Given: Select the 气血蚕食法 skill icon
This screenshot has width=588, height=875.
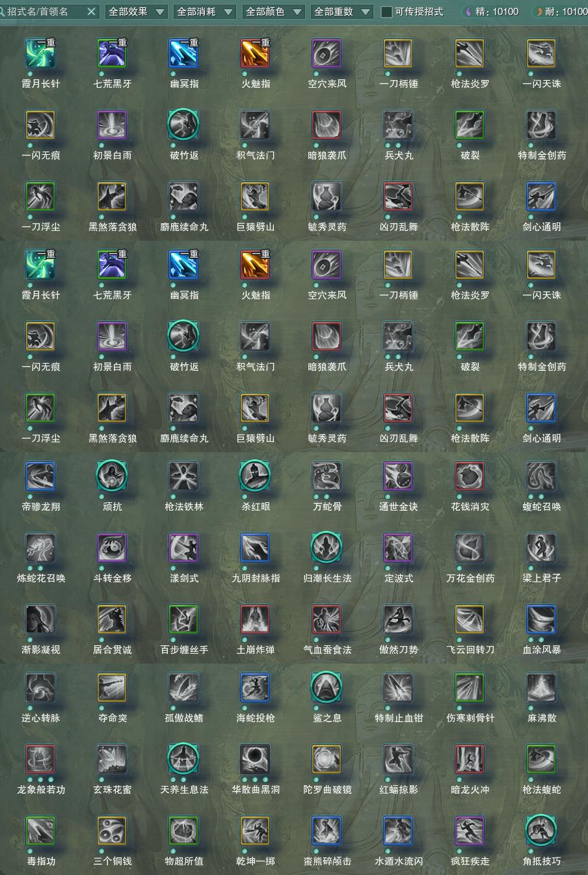Looking at the screenshot, I should click(327, 619).
